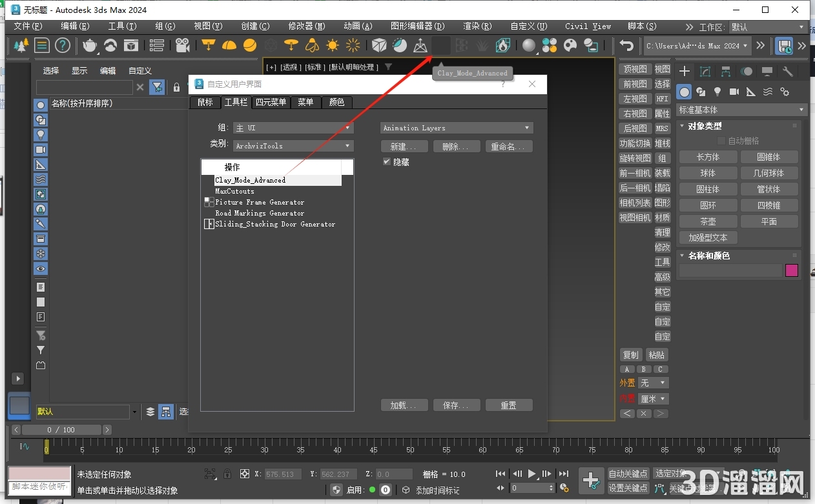Click the 重命名... button

(x=509, y=146)
